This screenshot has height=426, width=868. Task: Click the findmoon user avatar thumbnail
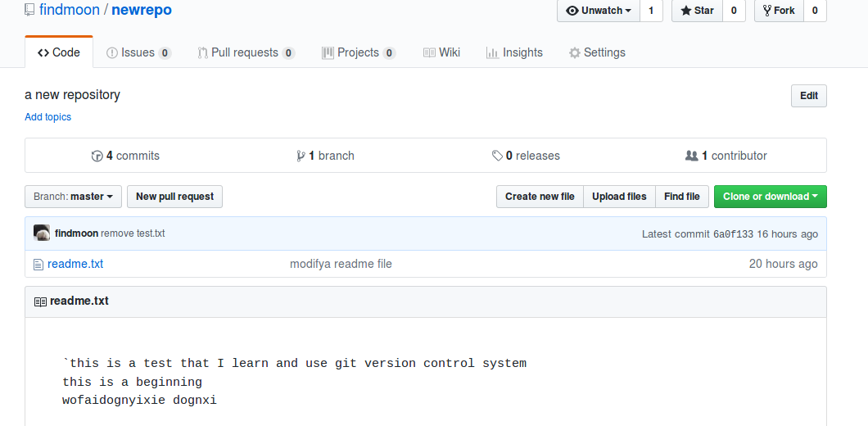[x=42, y=233]
